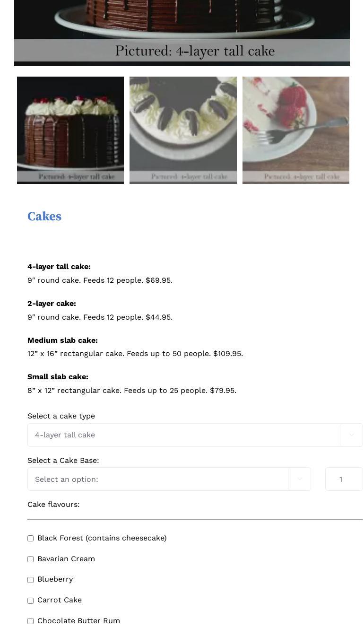Toggle the Chocolate Butter Rum checkbox
Screen dimensions: 364x627
pyautogui.click(x=30, y=621)
